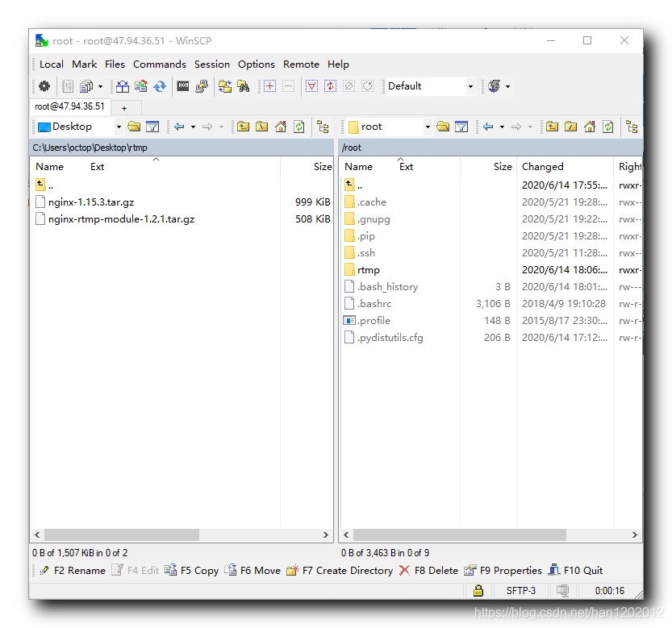Open directory icon in the remote panel
This screenshot has width=672, height=628.
tap(443, 127)
